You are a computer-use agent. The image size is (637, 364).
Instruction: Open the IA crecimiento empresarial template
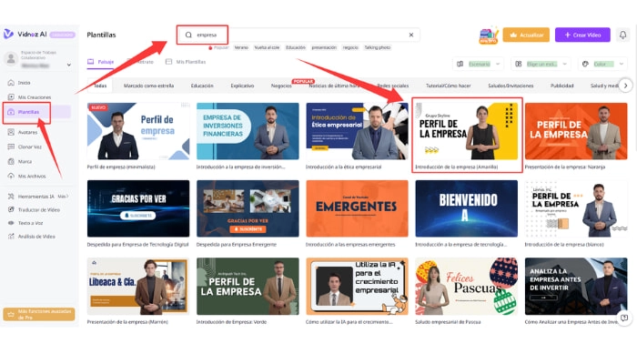[x=357, y=286]
